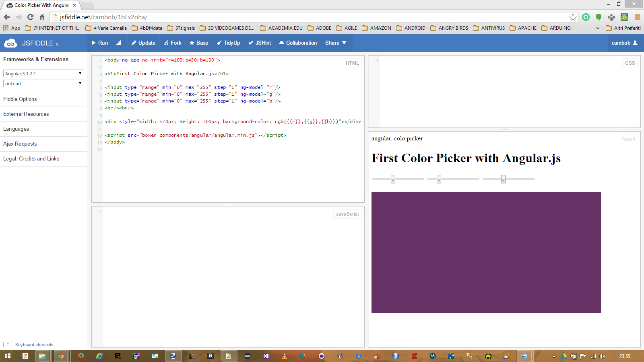Open the Share dropdown menu
This screenshot has height=362, width=644.
336,43
